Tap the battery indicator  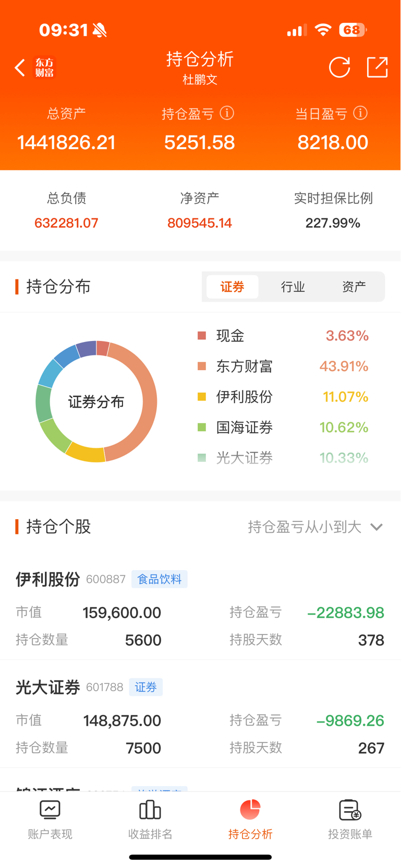pos(353,30)
